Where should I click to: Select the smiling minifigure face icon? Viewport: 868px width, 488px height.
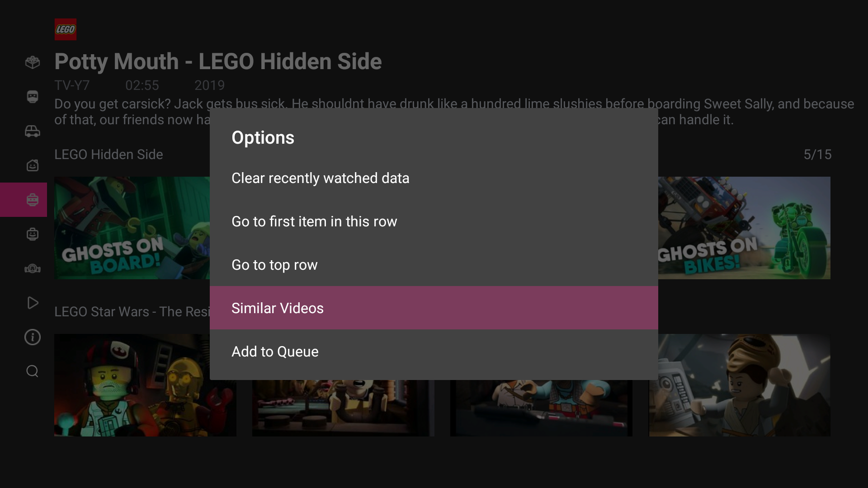33,234
